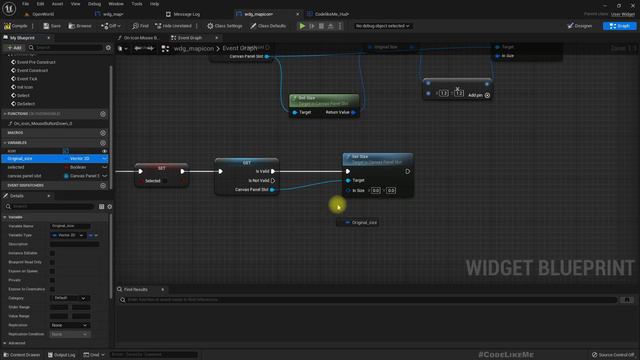Switch to Graph mode
The height and width of the screenshot is (360, 640).
[619, 26]
